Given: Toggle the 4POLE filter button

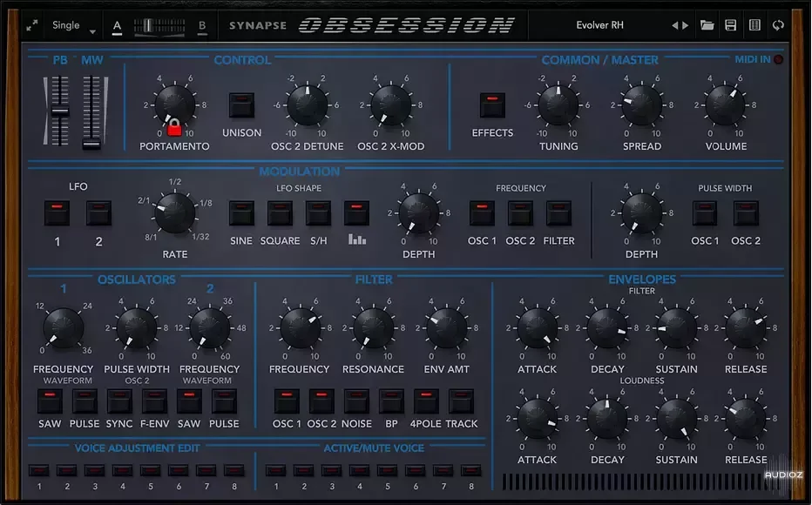Looking at the screenshot, I should tap(426, 401).
